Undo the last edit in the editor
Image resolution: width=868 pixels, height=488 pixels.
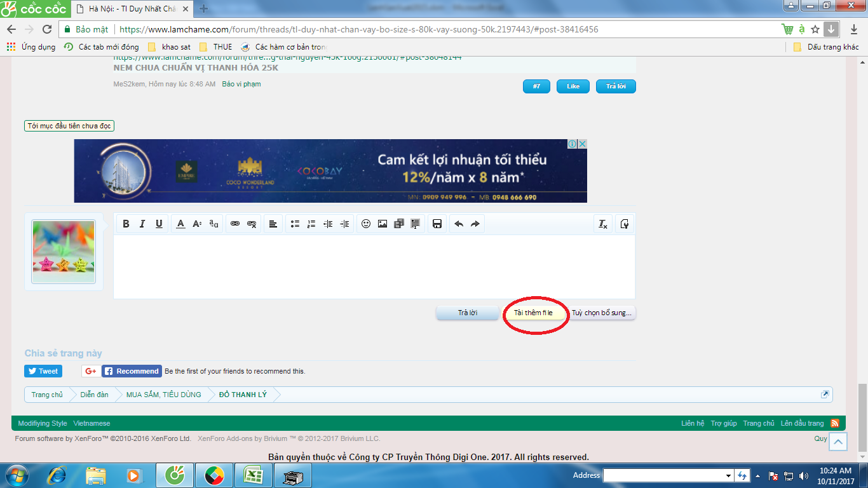click(x=459, y=224)
